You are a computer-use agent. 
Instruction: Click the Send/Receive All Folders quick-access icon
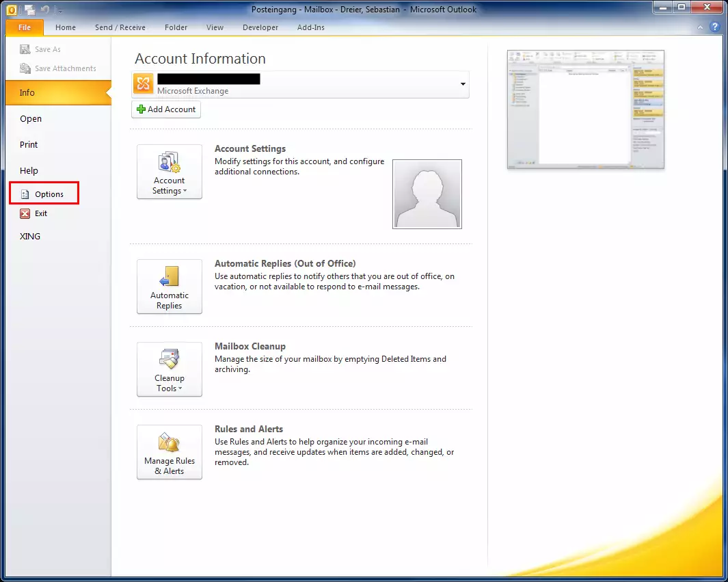pyautogui.click(x=29, y=10)
